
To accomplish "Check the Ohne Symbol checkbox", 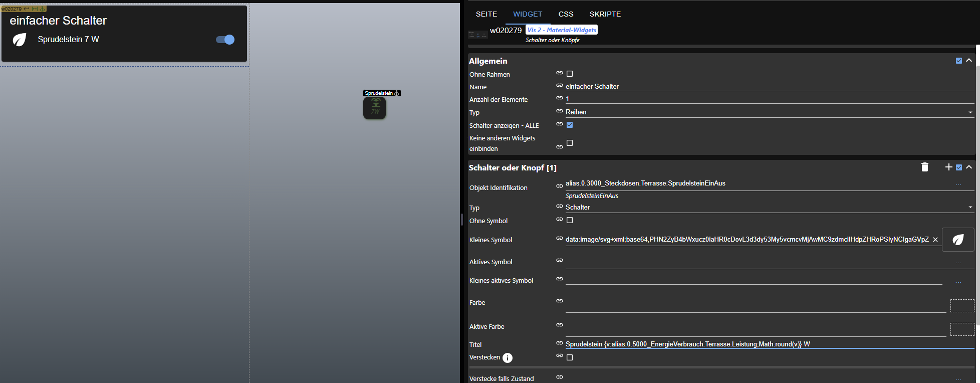I will point(570,220).
